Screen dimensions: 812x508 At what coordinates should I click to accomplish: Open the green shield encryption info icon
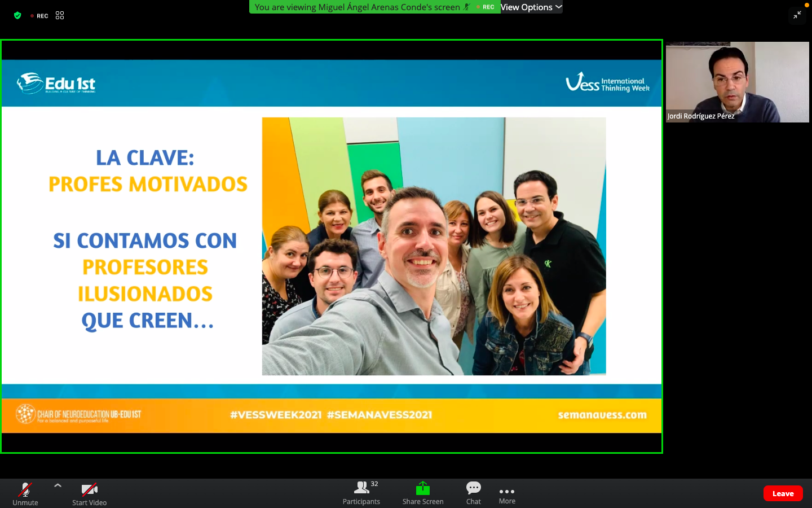[17, 16]
